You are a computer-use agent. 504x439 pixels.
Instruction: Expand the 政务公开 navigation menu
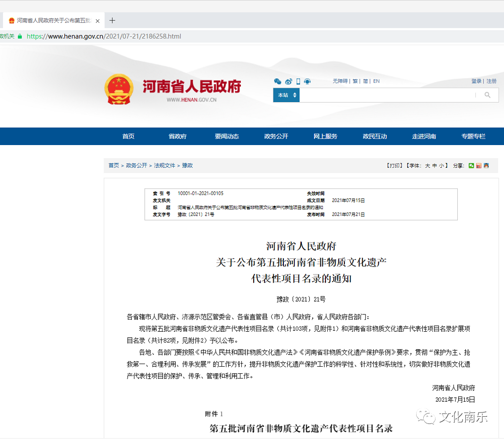[276, 136]
